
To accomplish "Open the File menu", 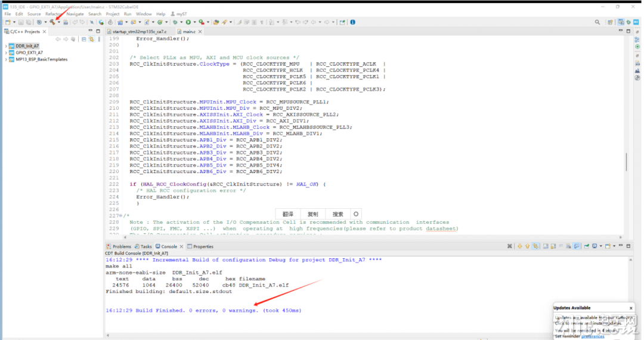I will pyautogui.click(x=8, y=14).
